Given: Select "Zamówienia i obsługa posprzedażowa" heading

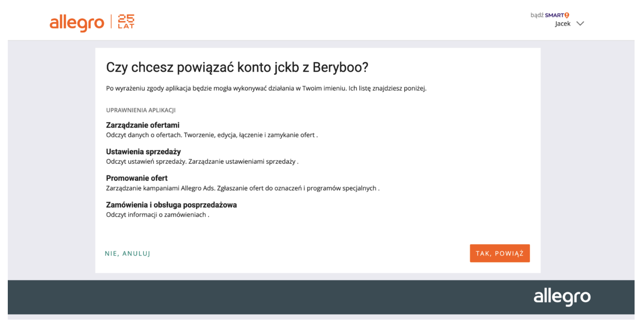Looking at the screenshot, I should tap(171, 205).
